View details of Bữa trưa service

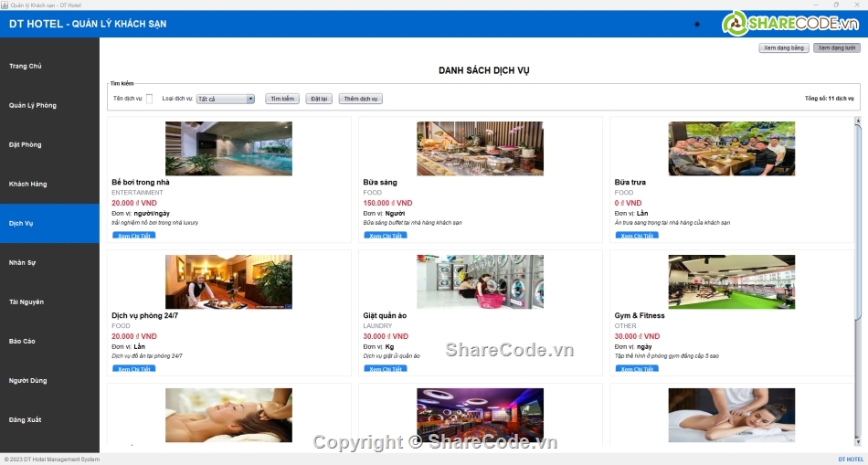point(637,236)
